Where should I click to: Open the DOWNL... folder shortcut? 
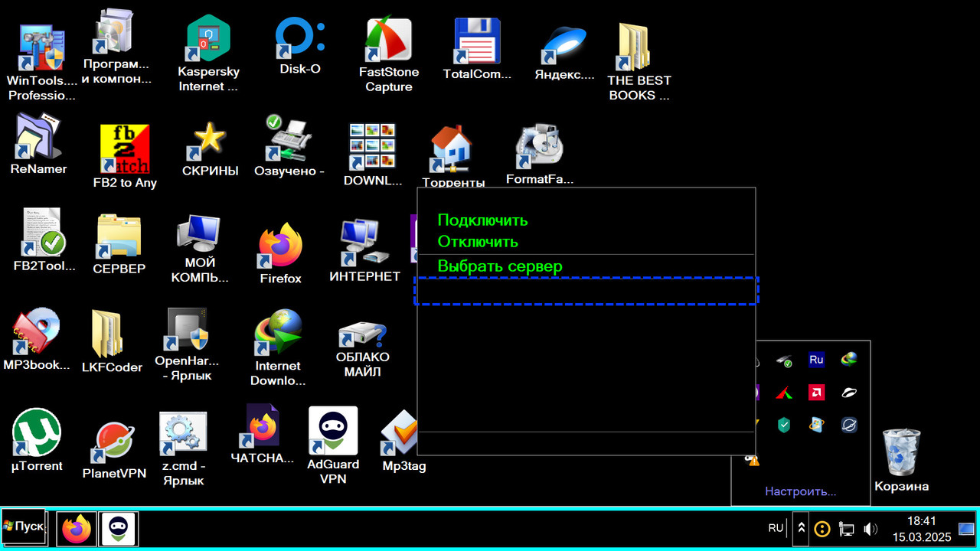point(373,155)
